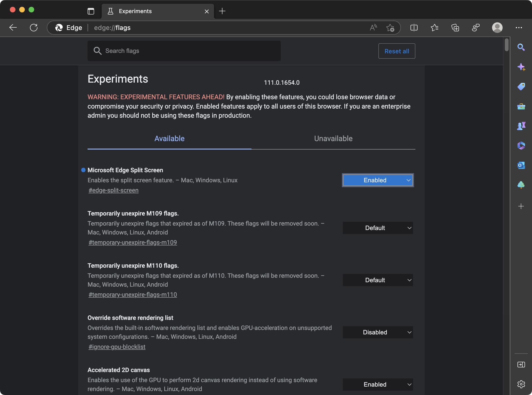Open sidebar Shopping tag icon

tap(521, 86)
